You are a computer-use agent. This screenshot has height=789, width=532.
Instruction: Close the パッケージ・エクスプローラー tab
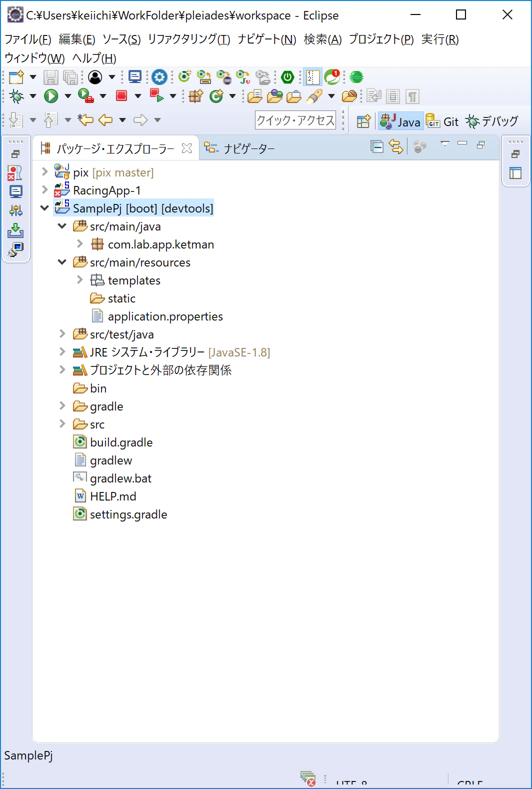pos(187,148)
